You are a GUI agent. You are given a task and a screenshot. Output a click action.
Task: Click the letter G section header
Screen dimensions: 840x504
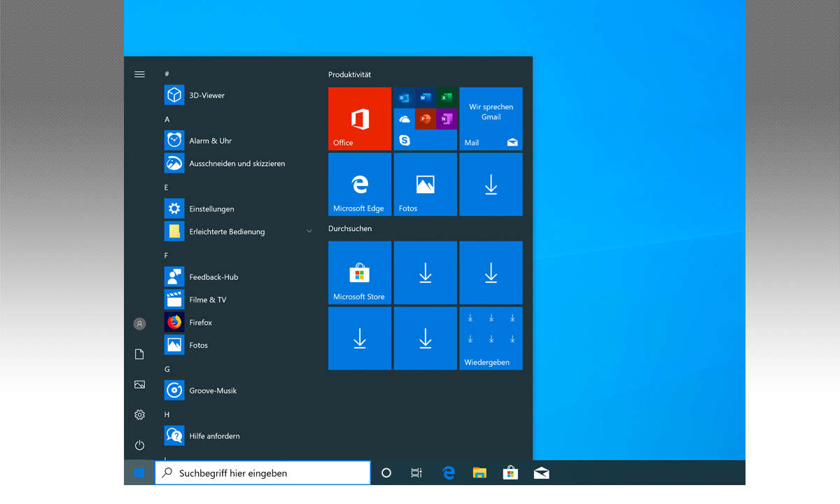(x=167, y=369)
